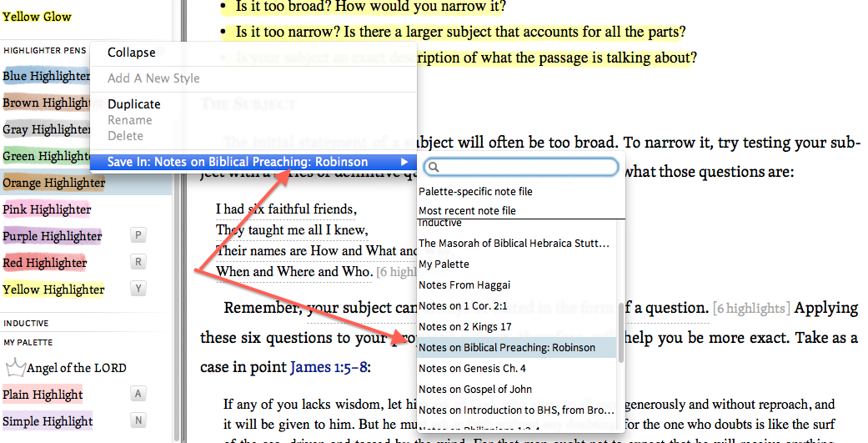Pick the Pink Highlighter style
868x443 pixels.
(x=47, y=209)
